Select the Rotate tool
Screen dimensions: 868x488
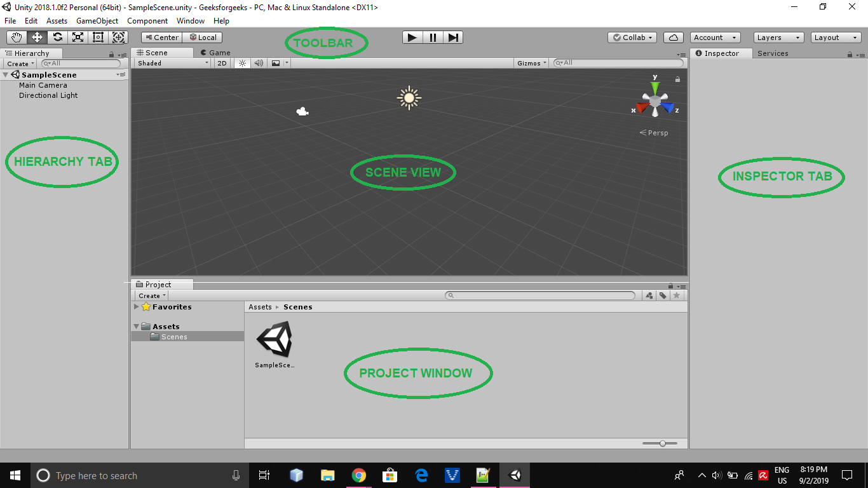coord(57,37)
